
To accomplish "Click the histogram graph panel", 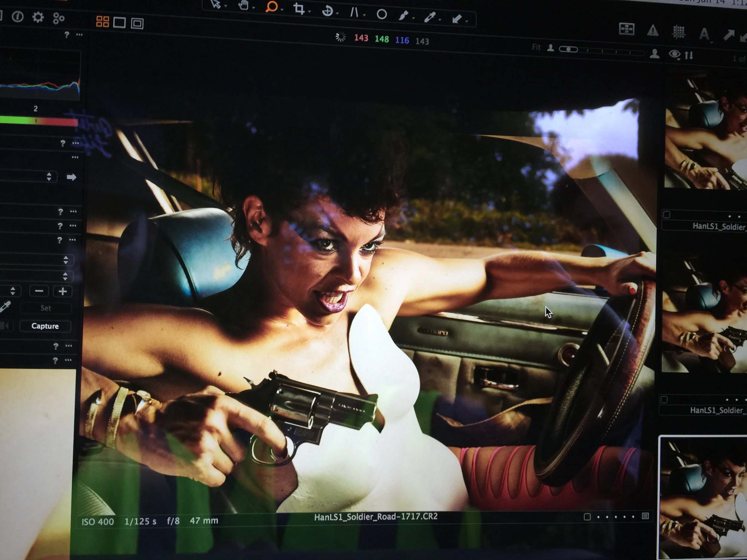I will (x=40, y=76).
